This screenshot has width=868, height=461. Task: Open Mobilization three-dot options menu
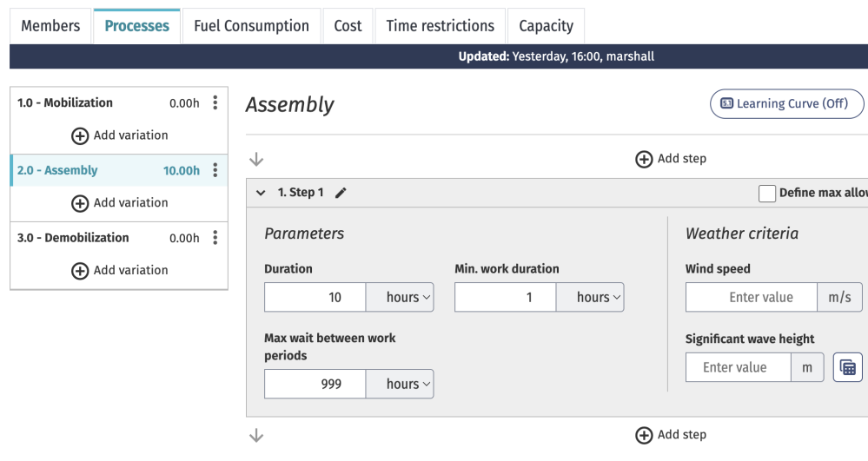(x=215, y=103)
